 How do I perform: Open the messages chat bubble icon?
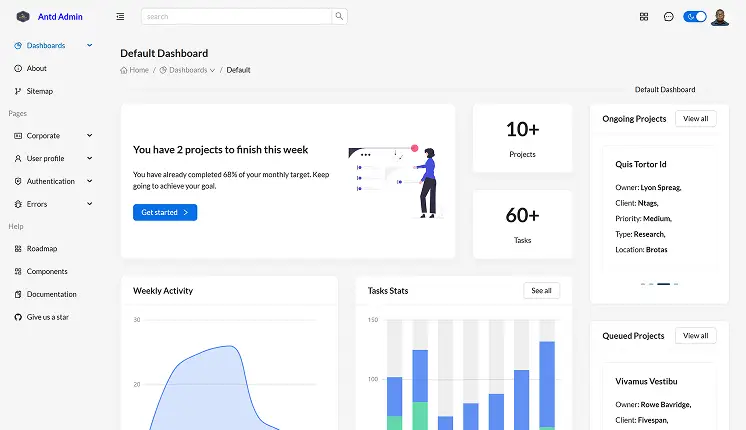pos(668,17)
